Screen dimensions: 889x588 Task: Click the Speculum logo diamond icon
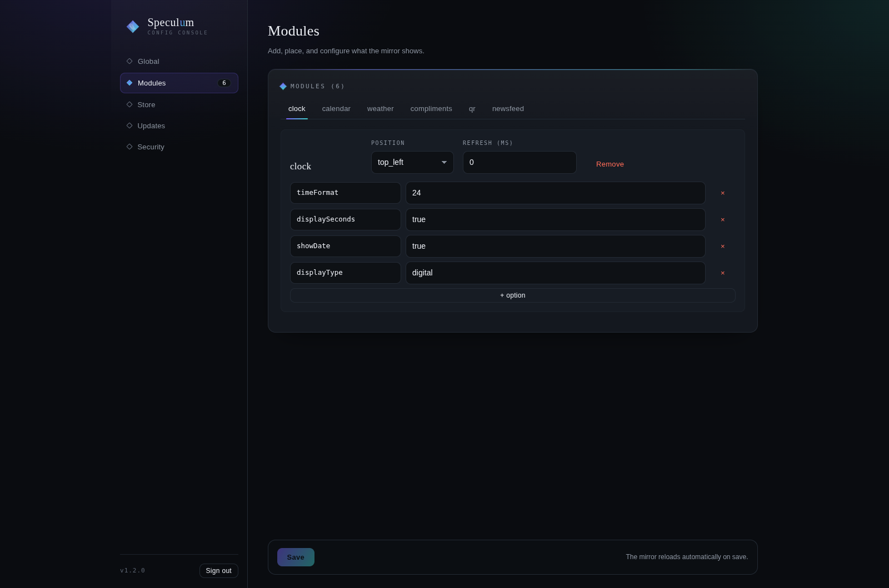point(133,27)
